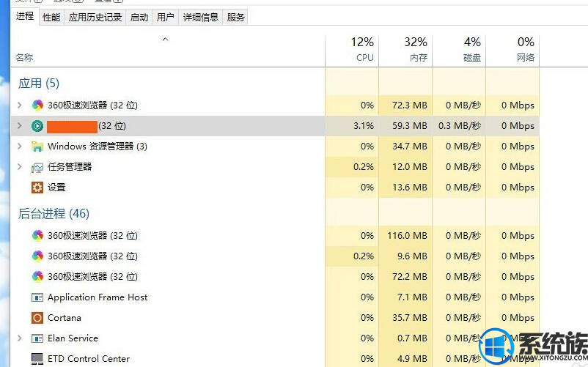Viewport: 588px width, 367px height.
Task: Click the 360极速浏览器 icon under 应用
Action: (x=37, y=105)
